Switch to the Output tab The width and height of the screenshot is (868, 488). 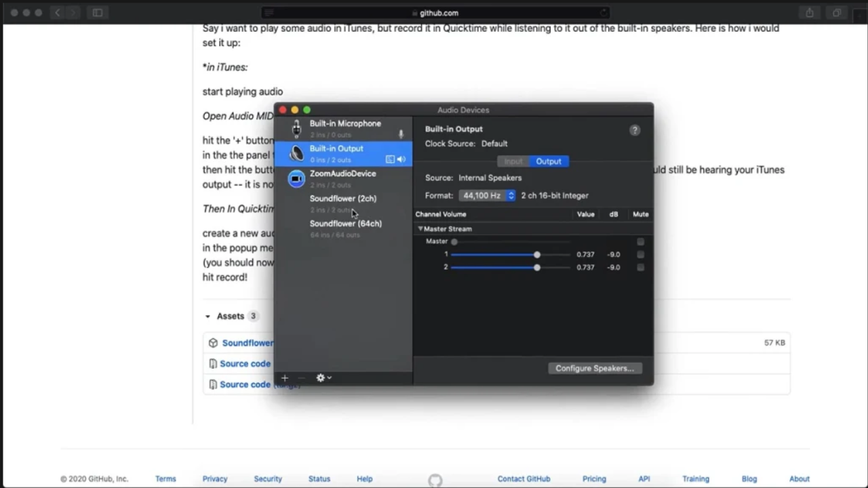(549, 161)
